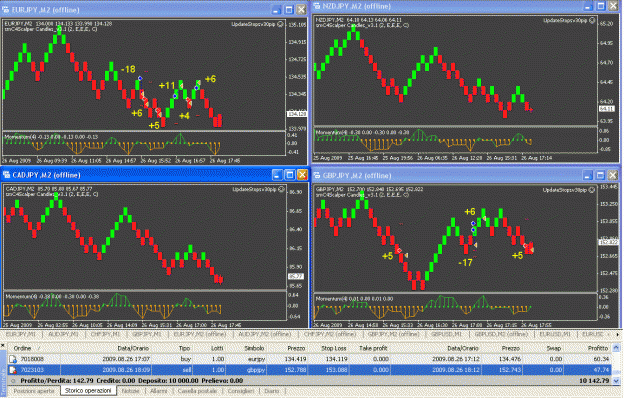The image size is (625, 398).
Task: Maximize the EURJPY,M2 chart window
Action: coord(289,10)
